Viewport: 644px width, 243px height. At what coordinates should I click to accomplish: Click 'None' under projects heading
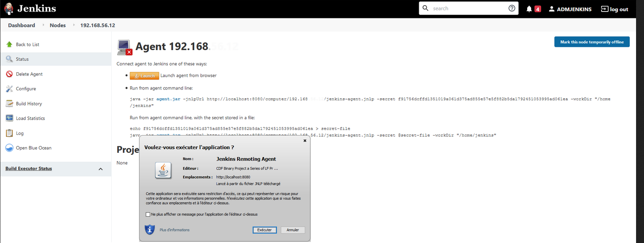click(x=122, y=163)
